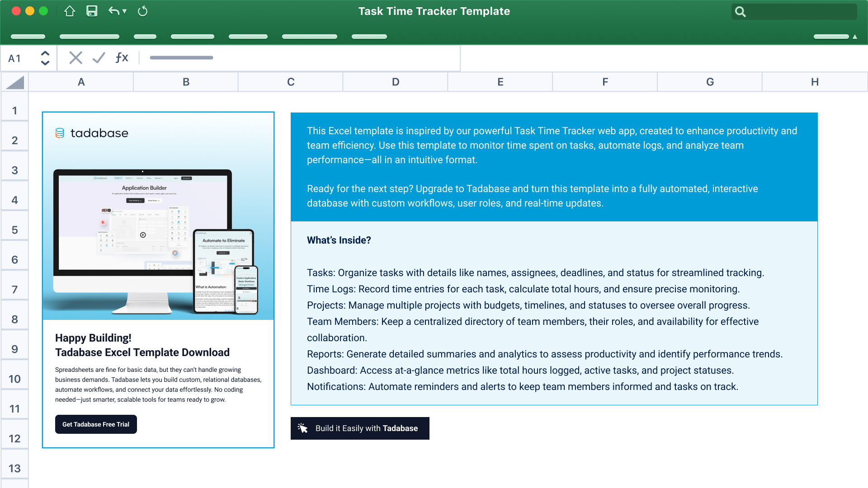This screenshot has height=488, width=868.
Task: Click the Get Tadabase Free Trial button
Action: (96, 424)
